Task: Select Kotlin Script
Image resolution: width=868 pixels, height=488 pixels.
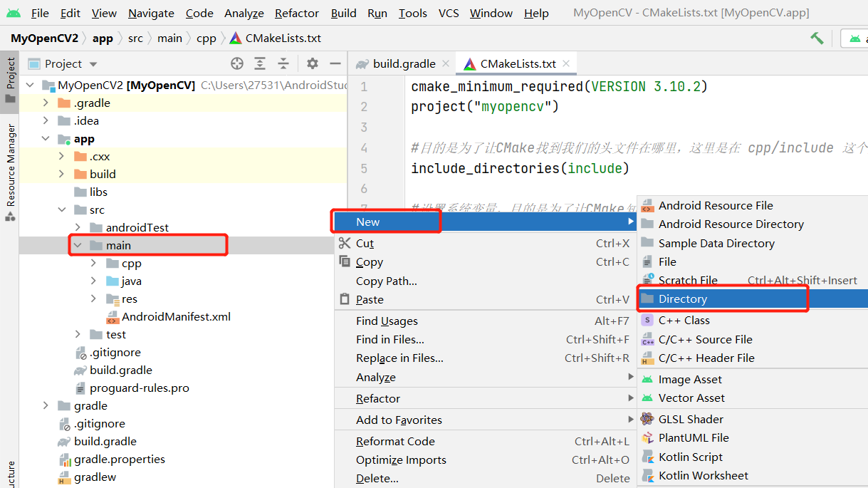Action: point(753,457)
